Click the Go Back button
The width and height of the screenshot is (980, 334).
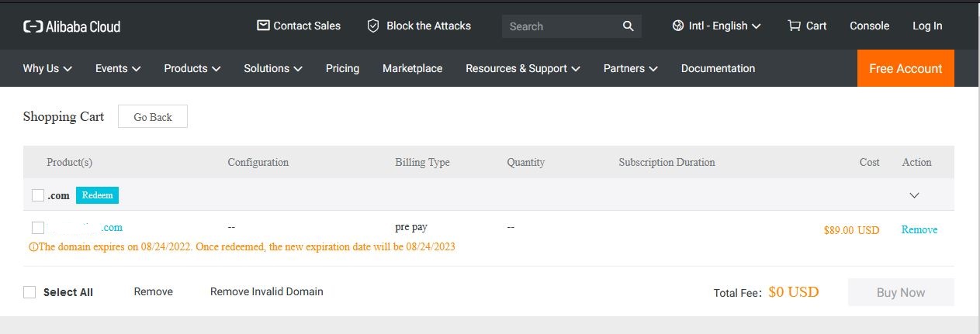(x=153, y=117)
